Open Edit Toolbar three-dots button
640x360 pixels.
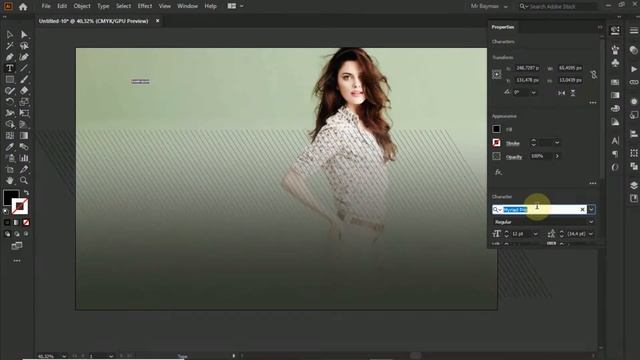pyautogui.click(x=17, y=260)
